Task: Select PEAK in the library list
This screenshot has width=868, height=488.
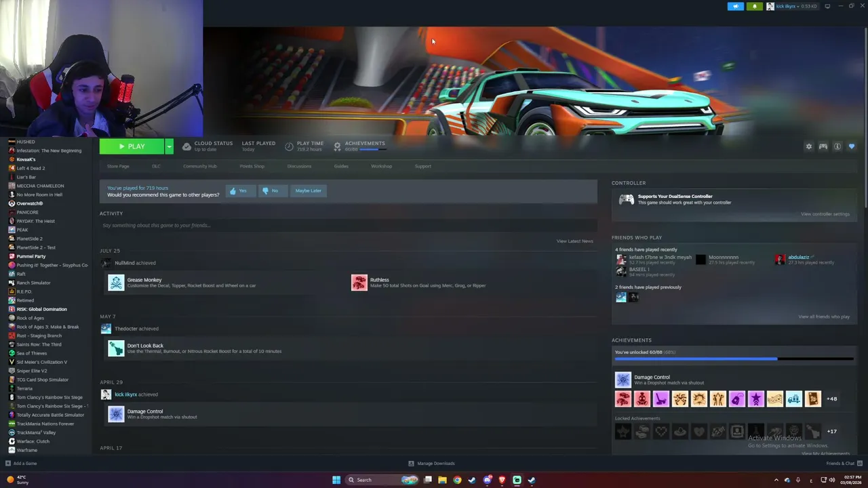Action: [x=22, y=230]
